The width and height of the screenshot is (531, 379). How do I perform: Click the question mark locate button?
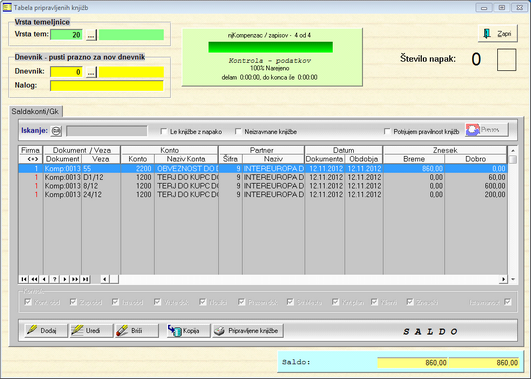point(55,279)
